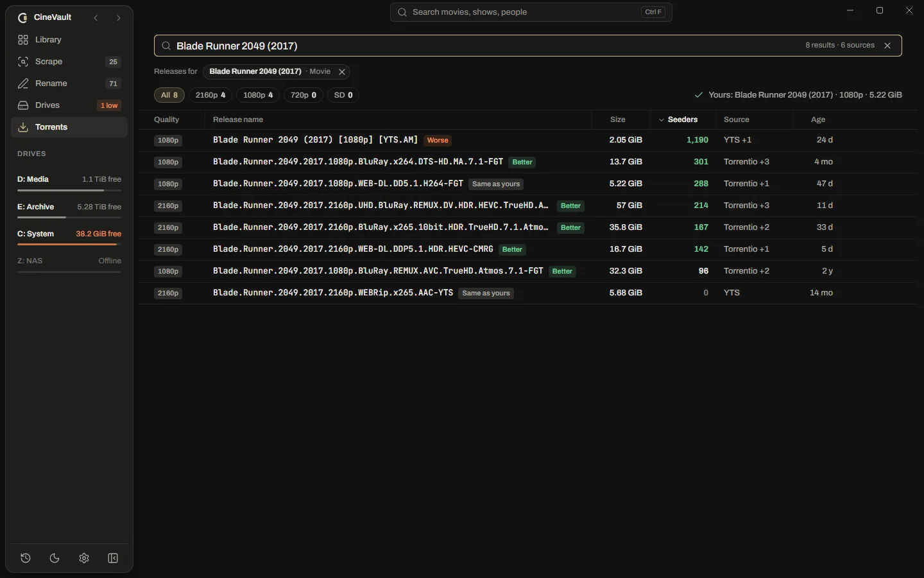Viewport: 924px width, 578px height.
Task: Toggle dark mode moon icon
Action: pyautogui.click(x=55, y=558)
